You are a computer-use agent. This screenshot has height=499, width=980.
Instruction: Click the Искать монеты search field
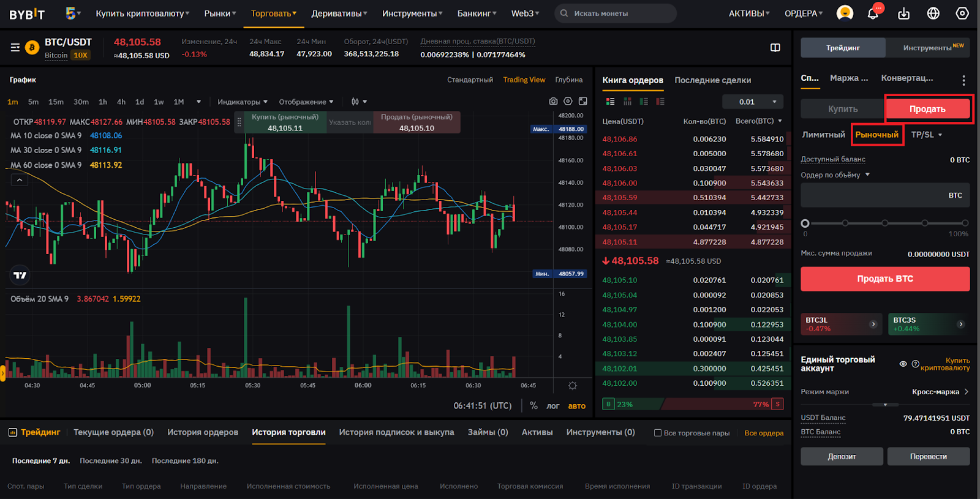(x=616, y=13)
